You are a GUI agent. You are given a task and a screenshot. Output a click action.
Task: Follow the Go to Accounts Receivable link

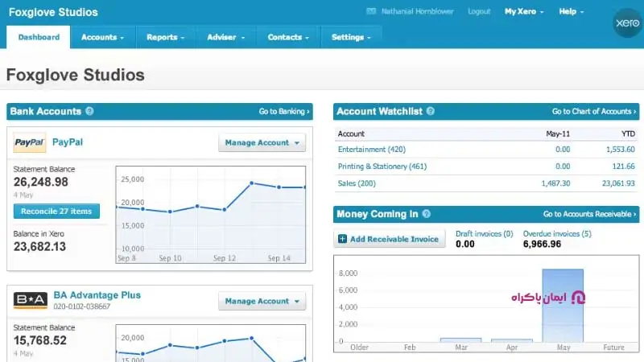(x=589, y=214)
